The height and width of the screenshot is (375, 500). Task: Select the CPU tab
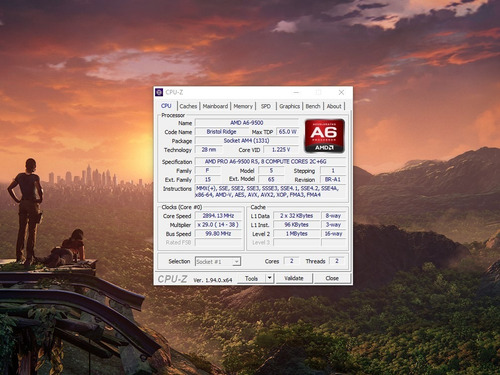tap(166, 106)
